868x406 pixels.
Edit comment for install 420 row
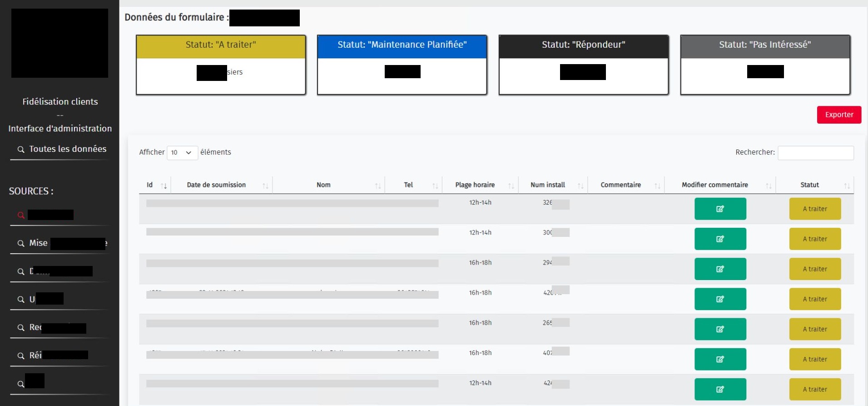point(720,299)
